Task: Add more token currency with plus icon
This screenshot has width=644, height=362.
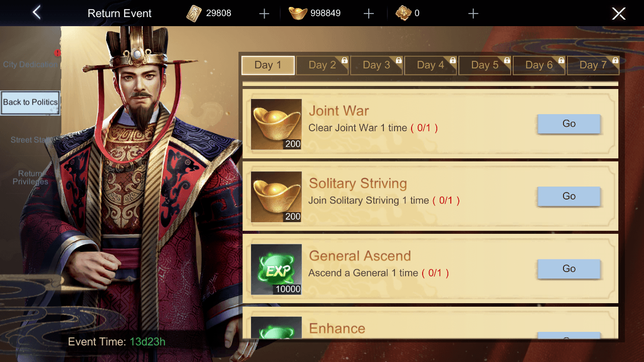Action: click(x=264, y=14)
